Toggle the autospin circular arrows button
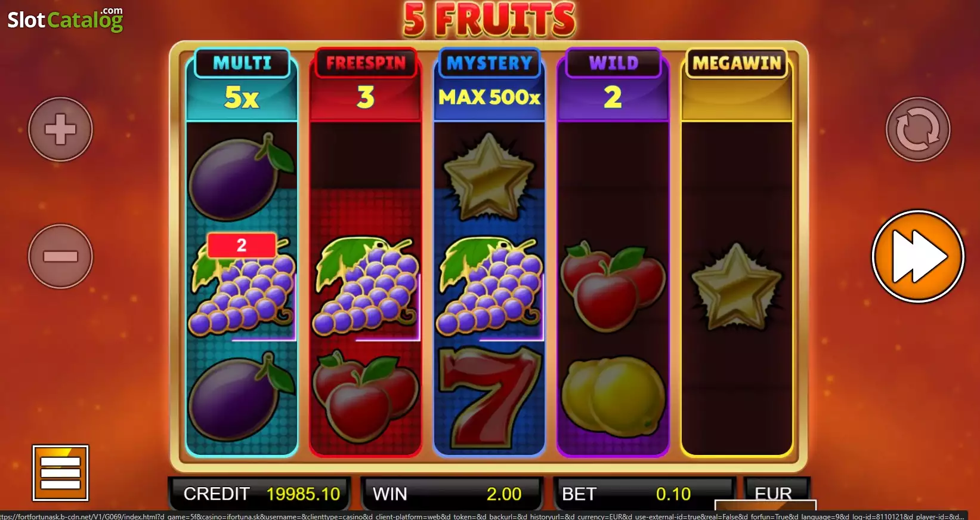 (x=917, y=129)
